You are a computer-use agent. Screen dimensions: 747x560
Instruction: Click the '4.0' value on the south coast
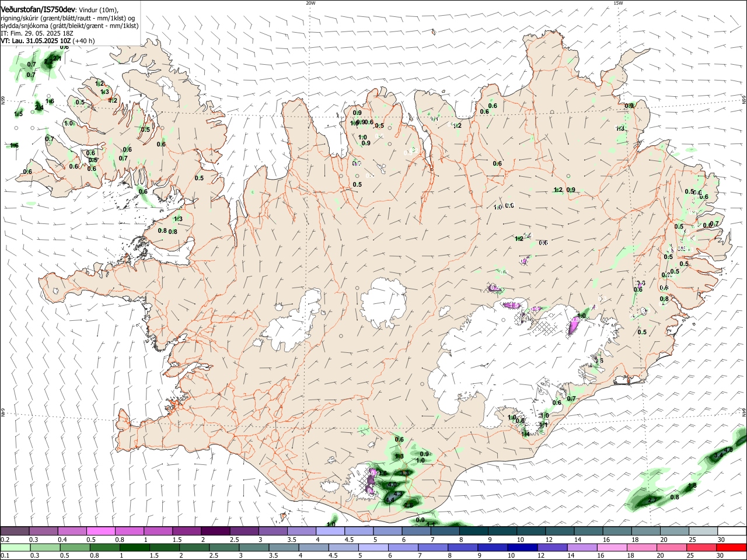pyautogui.click(x=392, y=485)
